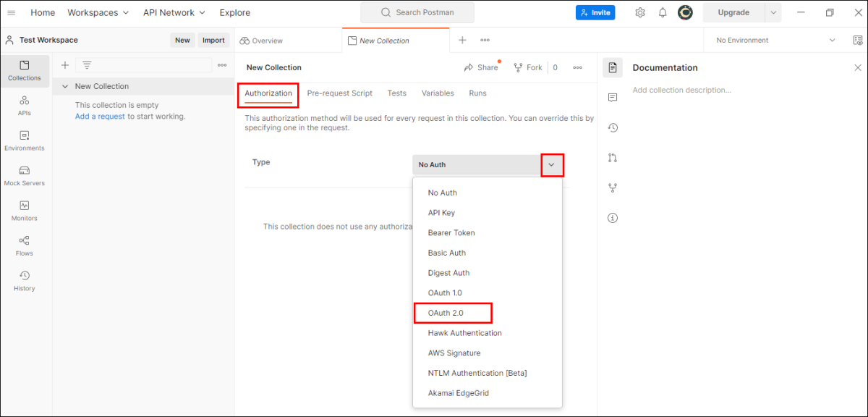Open environment quick look icon
This screenshot has width=868, height=417.
857,41
